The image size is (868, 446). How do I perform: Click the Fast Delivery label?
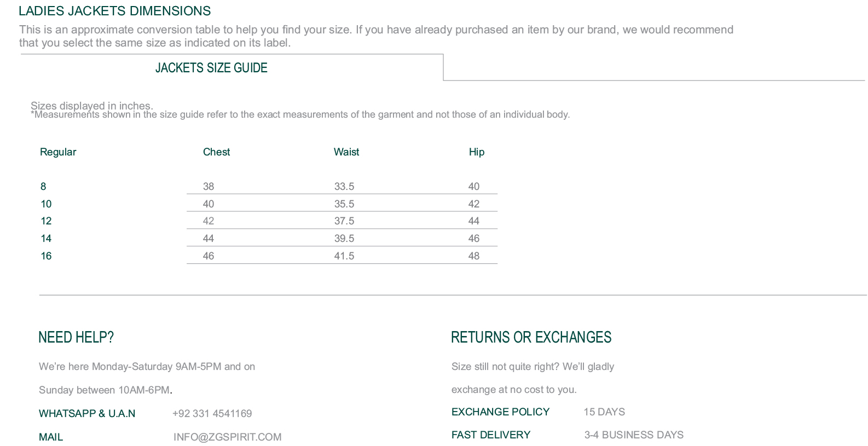(x=491, y=435)
